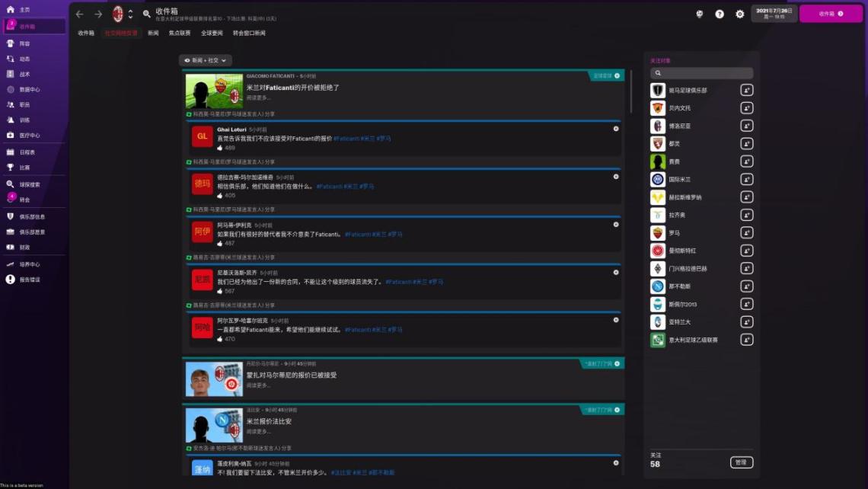Switch to the 新闻 tab

[x=153, y=34]
